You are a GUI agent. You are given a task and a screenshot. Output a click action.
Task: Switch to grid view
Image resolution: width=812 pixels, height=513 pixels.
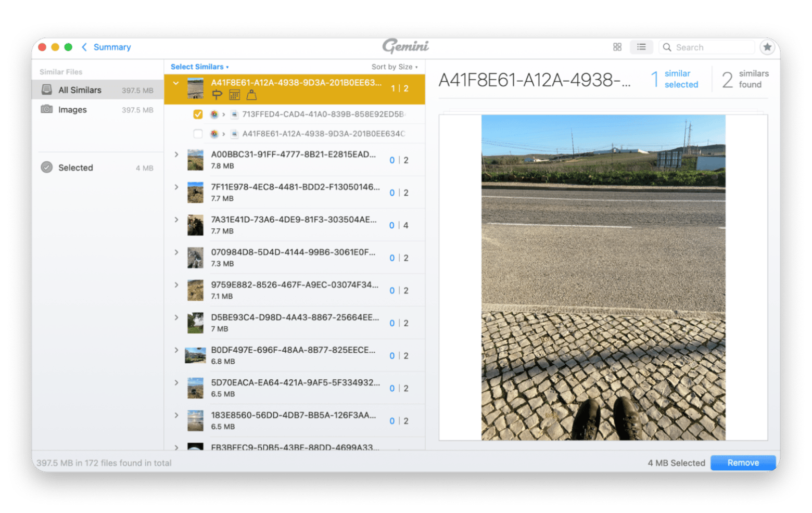pyautogui.click(x=617, y=47)
